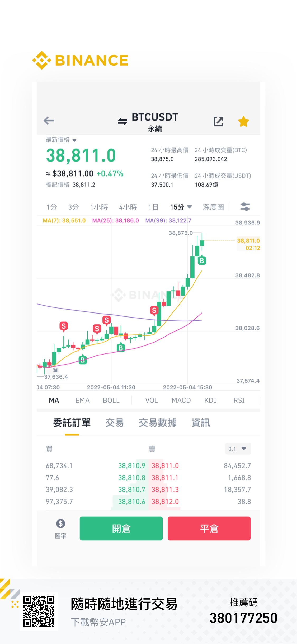This screenshot has width=297, height=644.
Task: Enable the MACD indicator
Action: (x=181, y=400)
